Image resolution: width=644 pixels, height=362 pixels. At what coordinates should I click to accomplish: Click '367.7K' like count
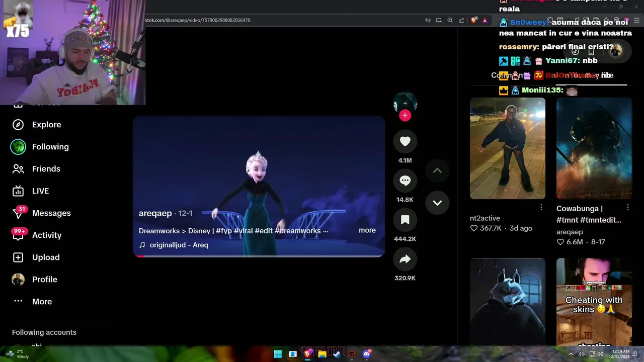pyautogui.click(x=486, y=228)
